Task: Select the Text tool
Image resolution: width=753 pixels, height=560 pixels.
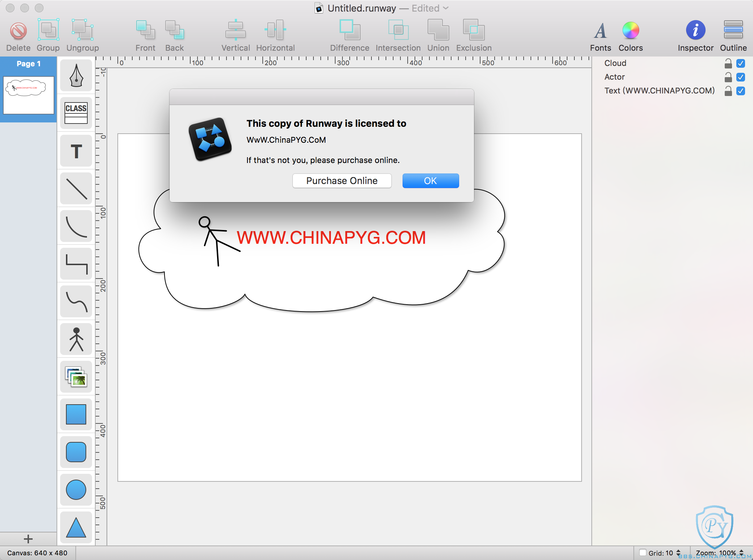Action: tap(76, 151)
